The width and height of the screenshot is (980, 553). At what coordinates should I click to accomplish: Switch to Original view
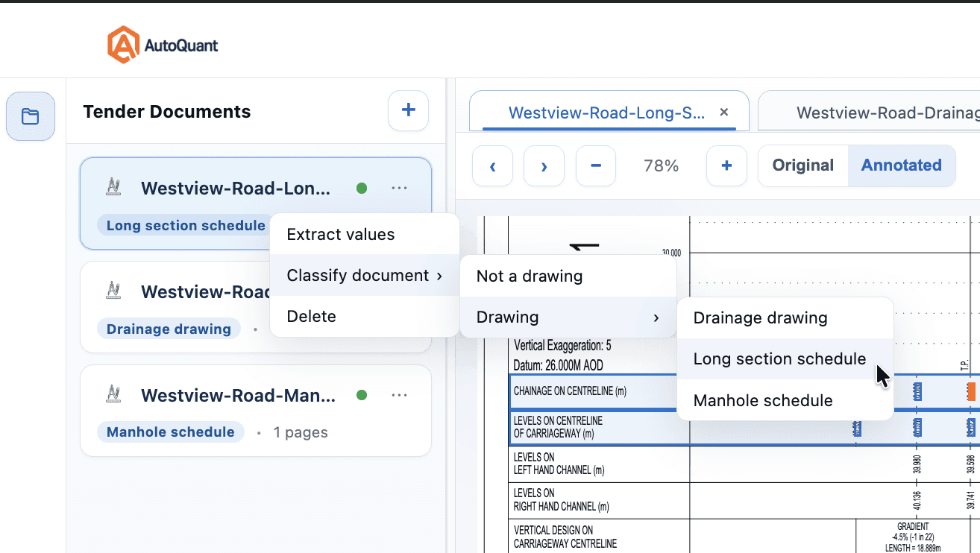[803, 165]
